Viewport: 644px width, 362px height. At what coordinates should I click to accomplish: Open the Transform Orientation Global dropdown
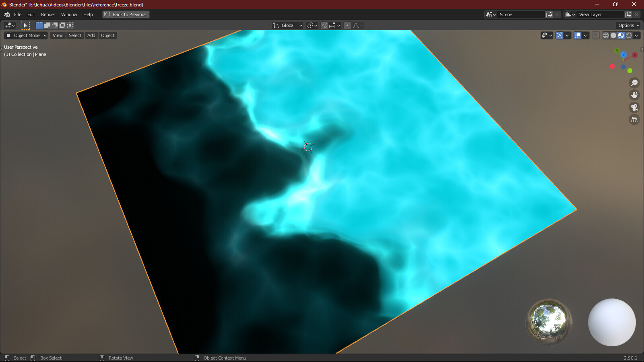pyautogui.click(x=287, y=25)
